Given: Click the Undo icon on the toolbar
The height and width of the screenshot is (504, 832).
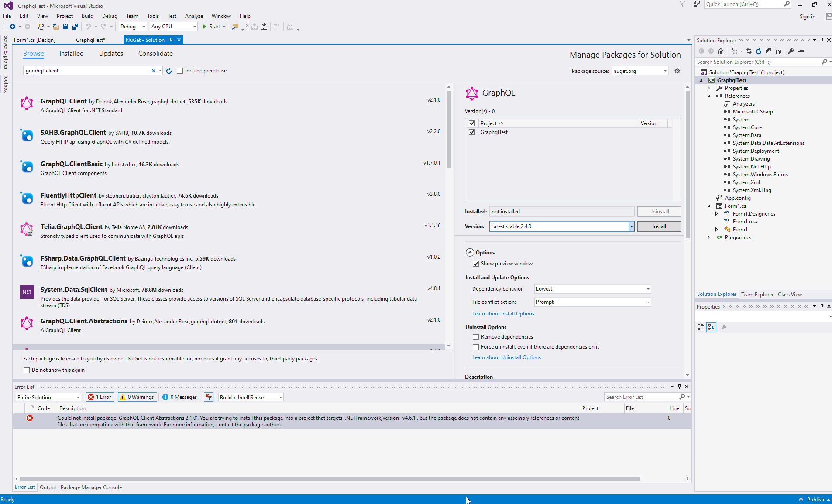Looking at the screenshot, I should tap(88, 27).
